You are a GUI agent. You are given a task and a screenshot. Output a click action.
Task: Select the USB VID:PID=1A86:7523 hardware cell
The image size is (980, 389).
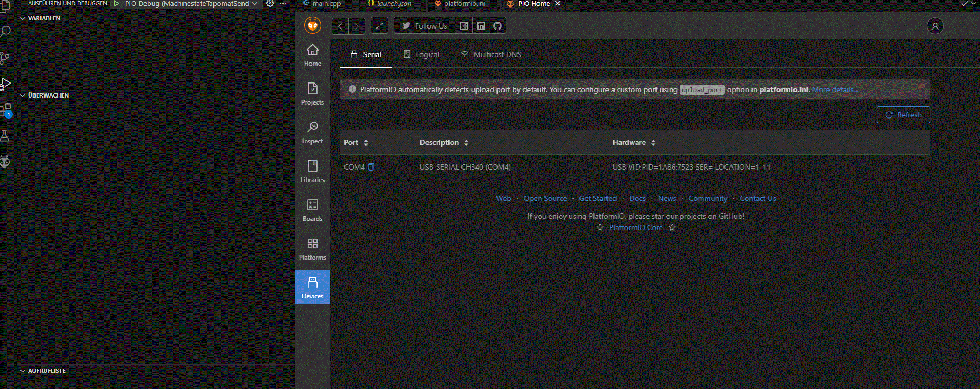692,167
